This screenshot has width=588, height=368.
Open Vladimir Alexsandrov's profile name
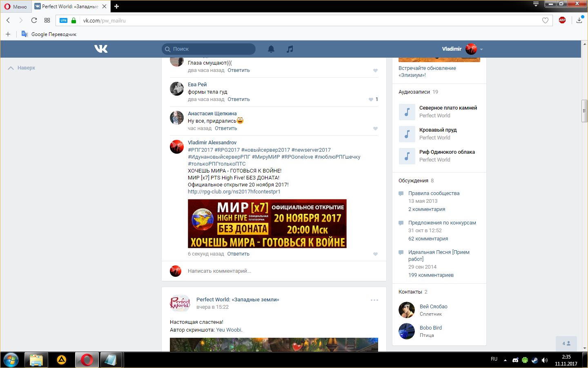[212, 143]
